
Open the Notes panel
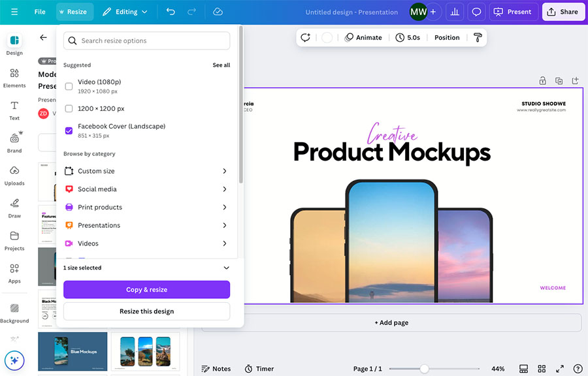point(216,369)
